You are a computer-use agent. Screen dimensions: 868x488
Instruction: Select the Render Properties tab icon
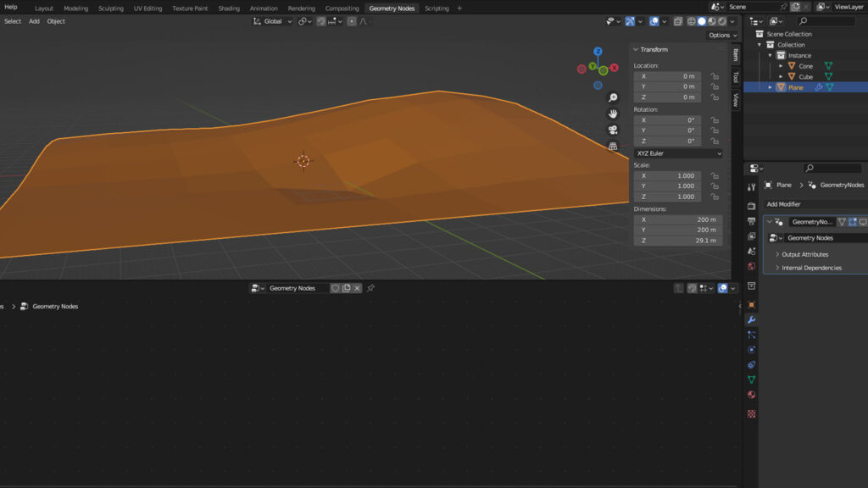point(752,205)
